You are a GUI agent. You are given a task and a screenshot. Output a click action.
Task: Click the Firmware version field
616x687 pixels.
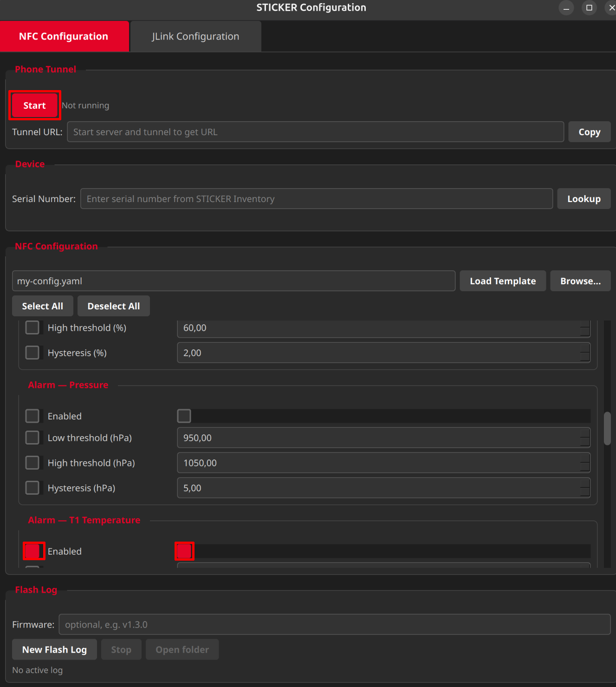335,624
